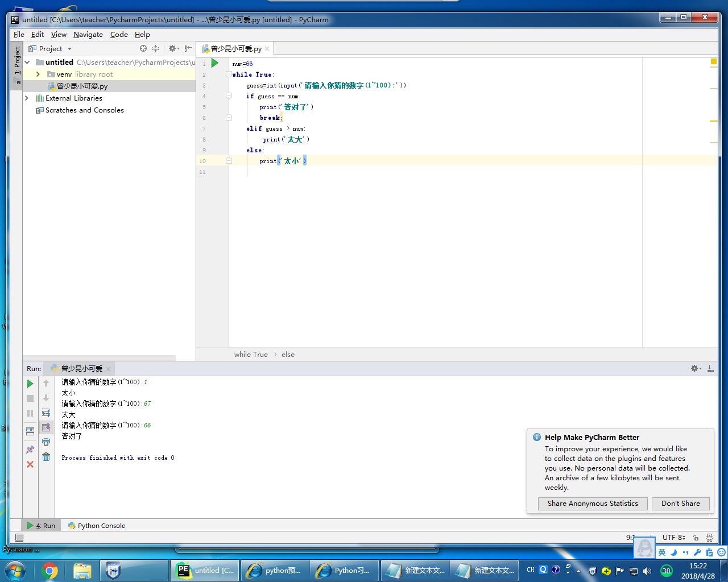Toggle pin tab in Run panel

30,450
